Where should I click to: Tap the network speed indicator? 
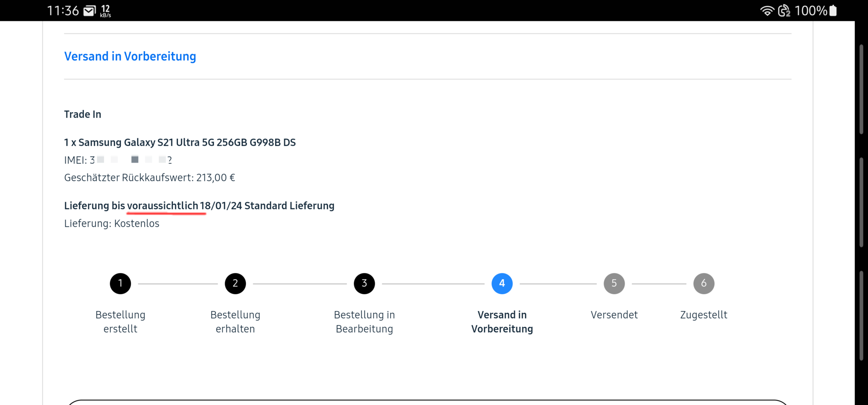(105, 11)
